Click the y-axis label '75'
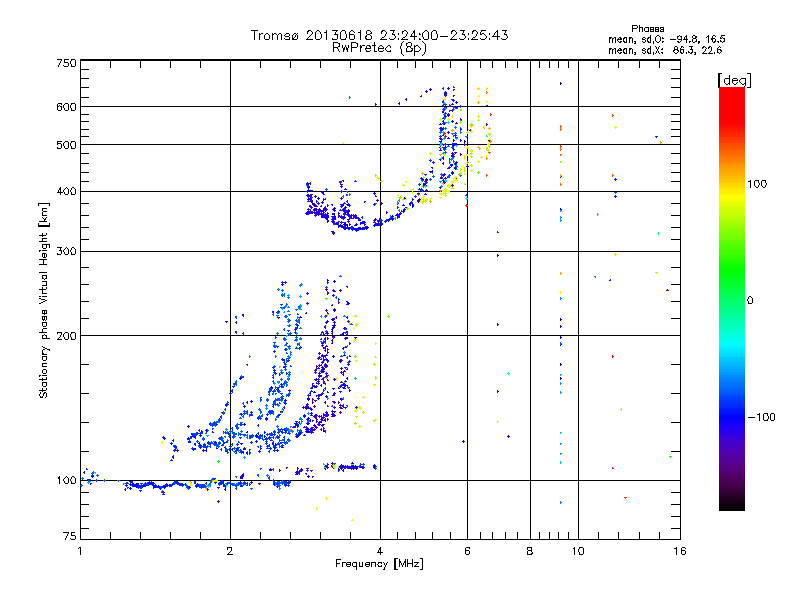The image size is (800, 600). point(70,536)
